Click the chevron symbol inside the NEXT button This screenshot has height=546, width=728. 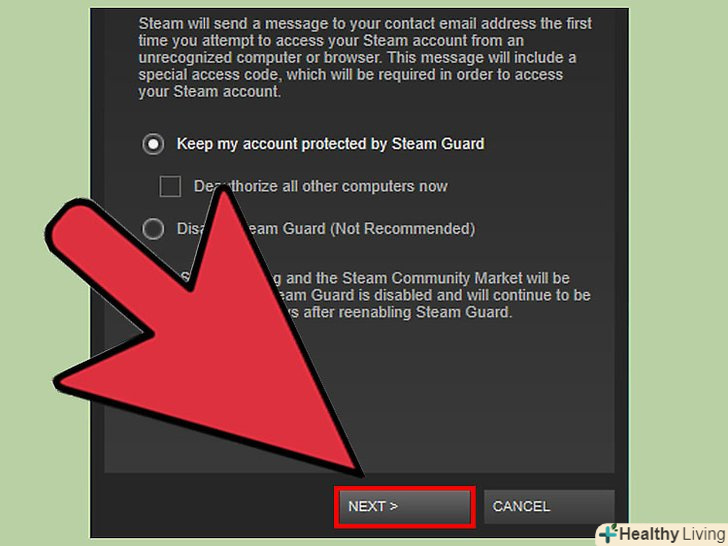[393, 506]
